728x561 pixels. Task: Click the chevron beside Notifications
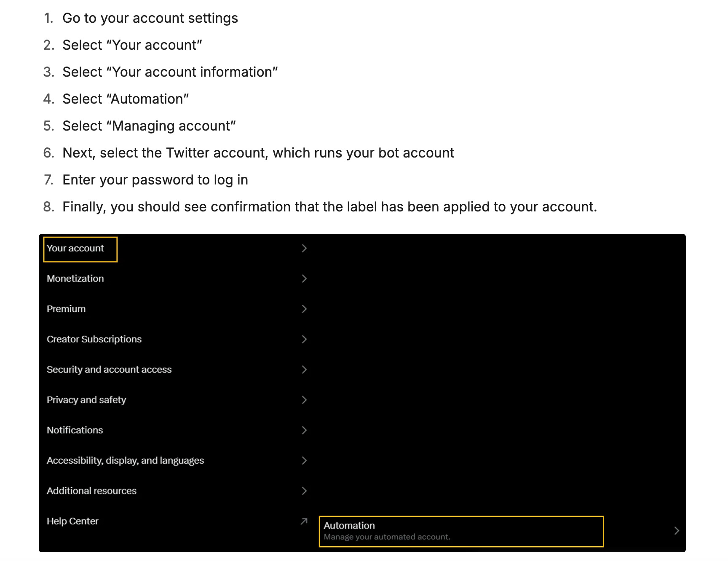click(304, 430)
